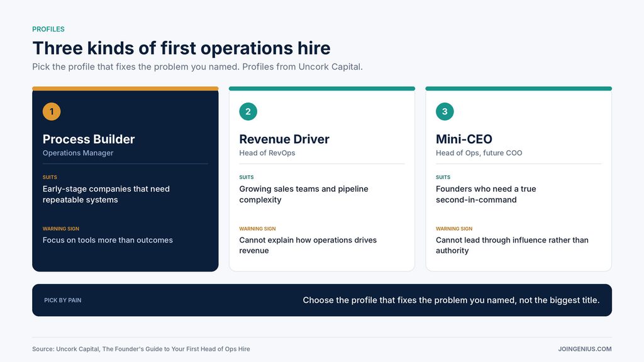Click 'Early-stage companies that need repeatable systems'
Screen dimensions: 644x362
pyautogui.click(x=106, y=194)
